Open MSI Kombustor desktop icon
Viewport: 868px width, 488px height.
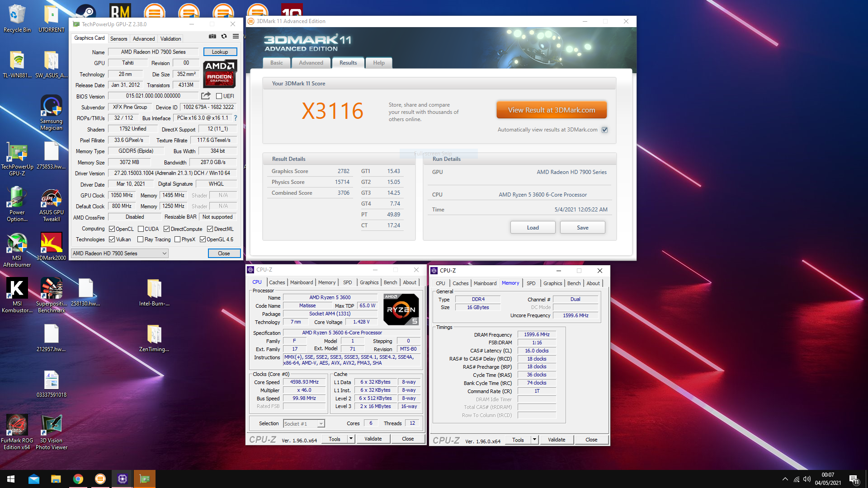17,296
